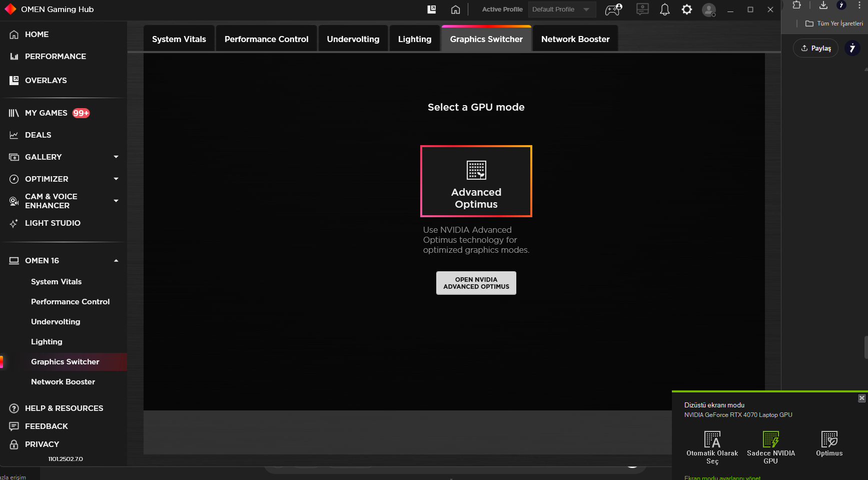Click the overlay icon in the title bar
The width and height of the screenshot is (868, 480).
point(432,10)
